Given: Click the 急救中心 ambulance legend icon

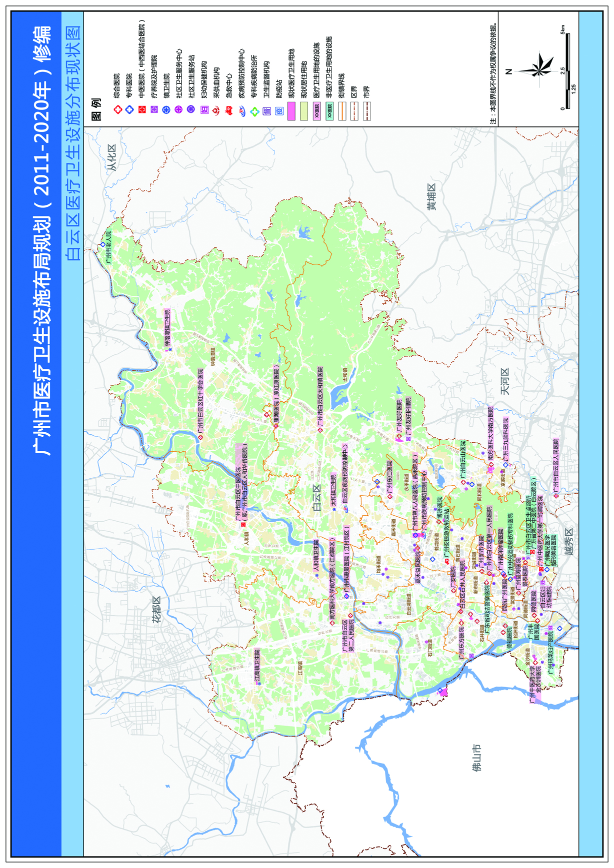Looking at the screenshot, I should coord(229,110).
